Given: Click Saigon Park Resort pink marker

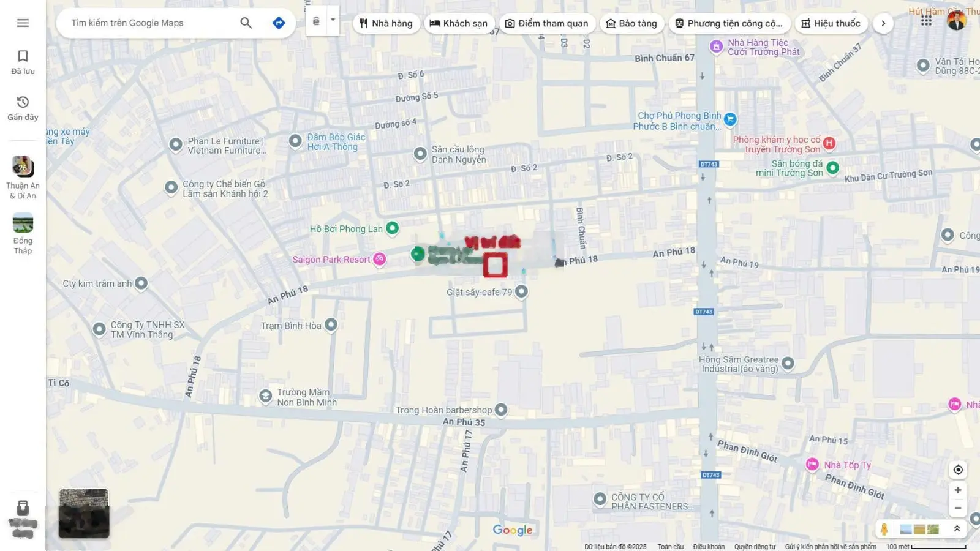Looking at the screenshot, I should (380, 259).
